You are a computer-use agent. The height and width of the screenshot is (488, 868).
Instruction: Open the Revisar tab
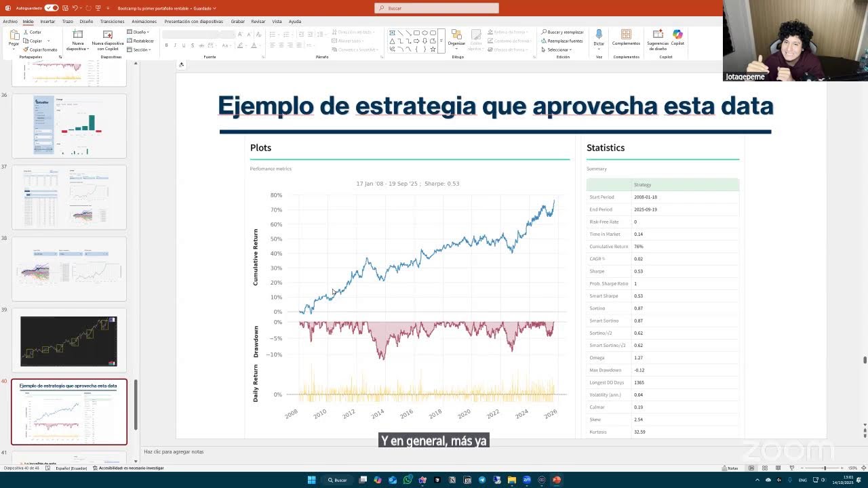pos(258,21)
